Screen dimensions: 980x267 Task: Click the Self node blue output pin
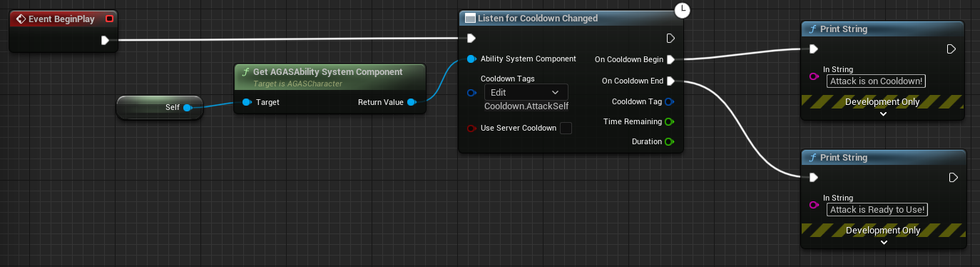pyautogui.click(x=187, y=108)
